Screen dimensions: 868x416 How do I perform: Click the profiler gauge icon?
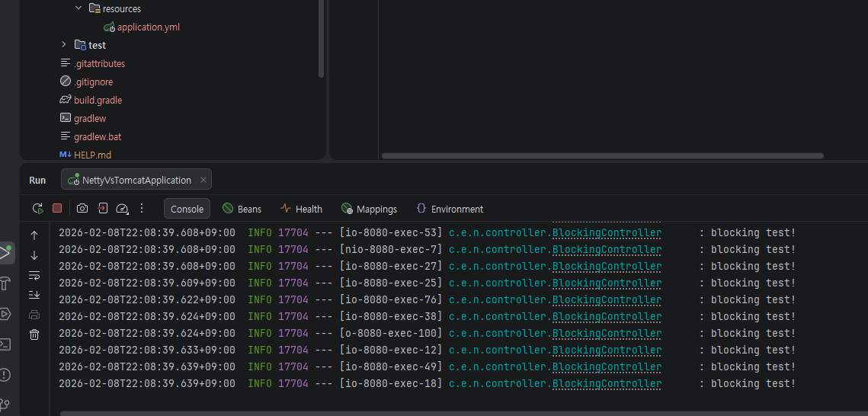click(x=123, y=209)
